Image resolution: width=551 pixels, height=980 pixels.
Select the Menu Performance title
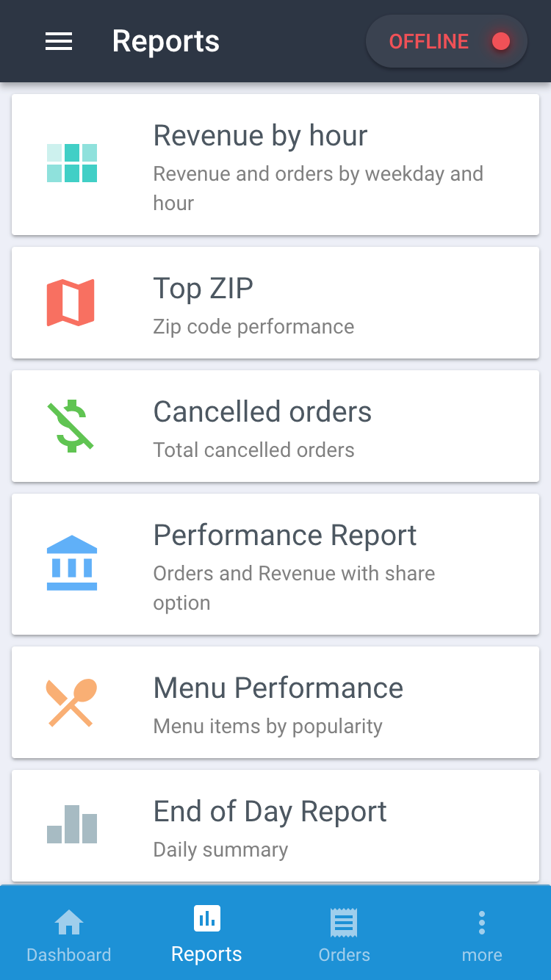coord(278,688)
